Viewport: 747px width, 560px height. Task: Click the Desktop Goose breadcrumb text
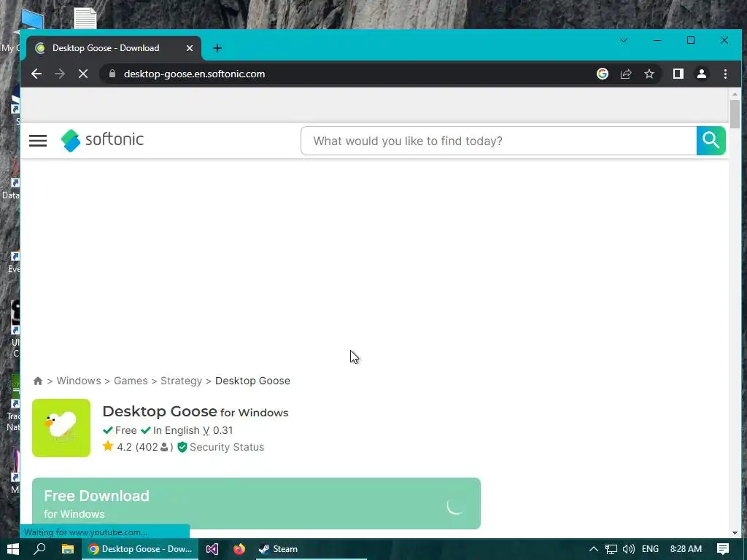252,381
